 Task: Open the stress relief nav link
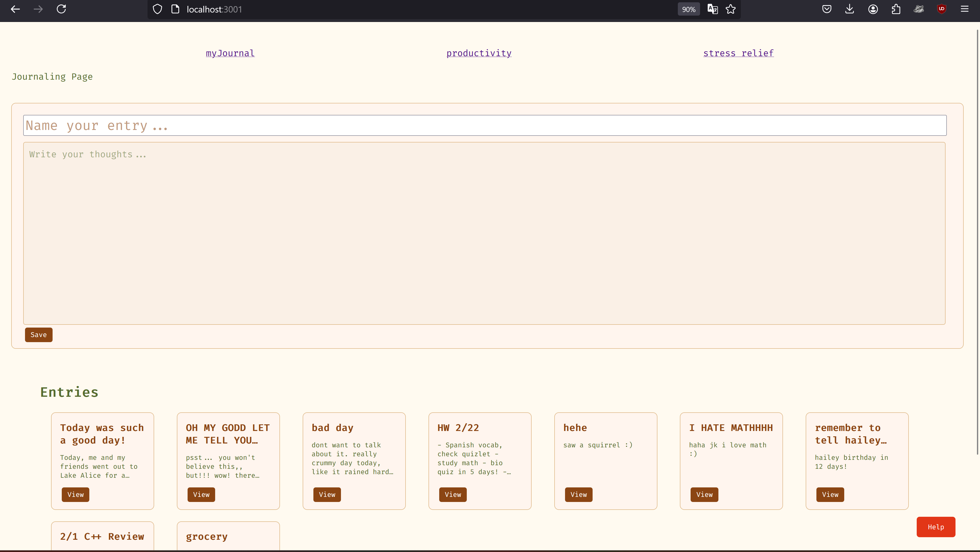click(738, 53)
